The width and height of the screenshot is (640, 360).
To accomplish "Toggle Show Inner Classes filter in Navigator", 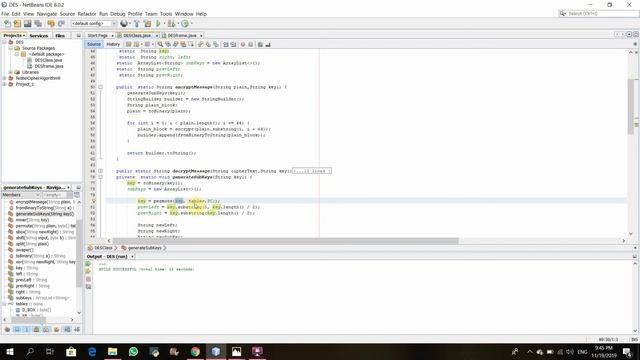I will 46,329.
